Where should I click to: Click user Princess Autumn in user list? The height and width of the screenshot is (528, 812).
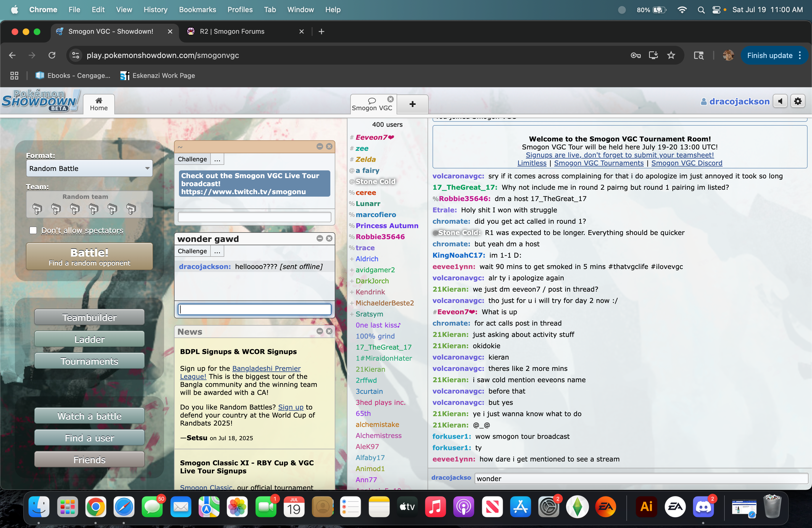click(x=387, y=226)
